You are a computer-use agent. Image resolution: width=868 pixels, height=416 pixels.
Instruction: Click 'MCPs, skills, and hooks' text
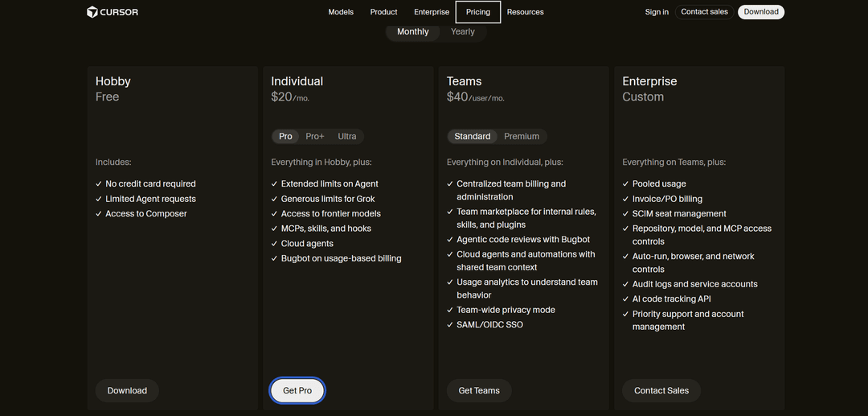click(326, 229)
